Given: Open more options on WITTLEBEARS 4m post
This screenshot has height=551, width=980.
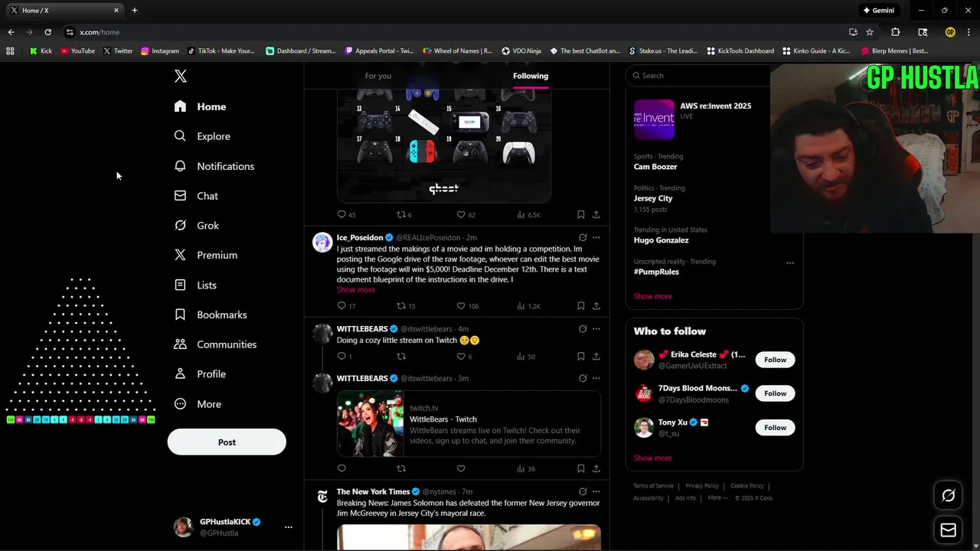Looking at the screenshot, I should [x=596, y=329].
